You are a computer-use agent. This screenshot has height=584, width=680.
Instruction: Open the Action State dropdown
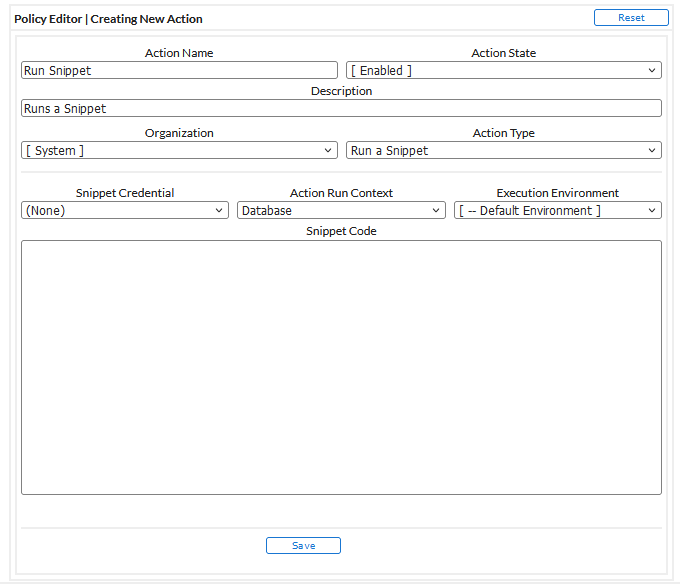[503, 71]
